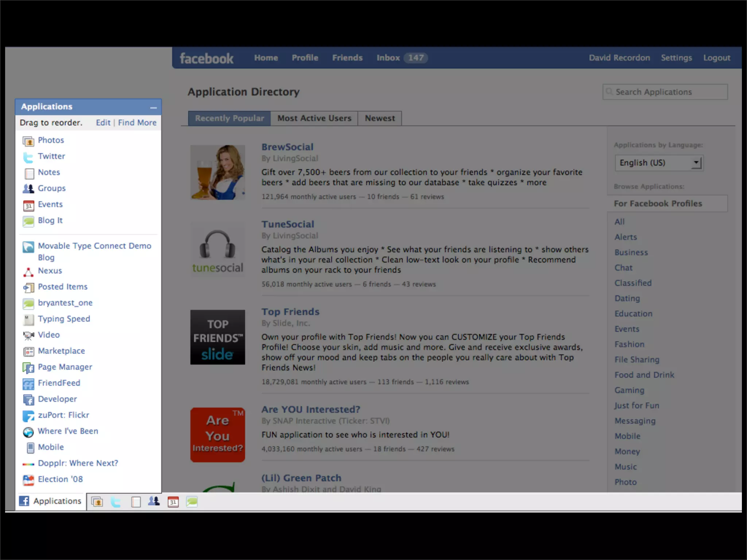Click the Photos icon in bottom bar
The width and height of the screenshot is (747, 560).
click(x=97, y=502)
